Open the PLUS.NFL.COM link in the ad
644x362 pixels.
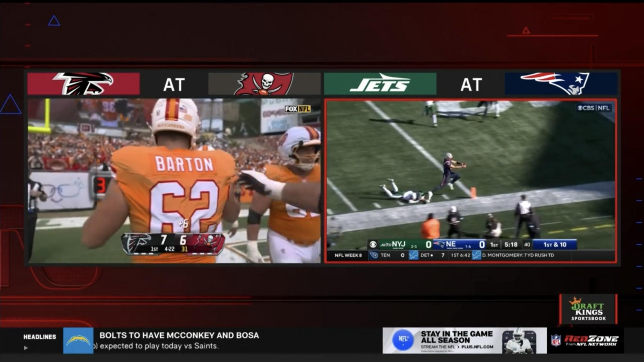click(x=477, y=347)
